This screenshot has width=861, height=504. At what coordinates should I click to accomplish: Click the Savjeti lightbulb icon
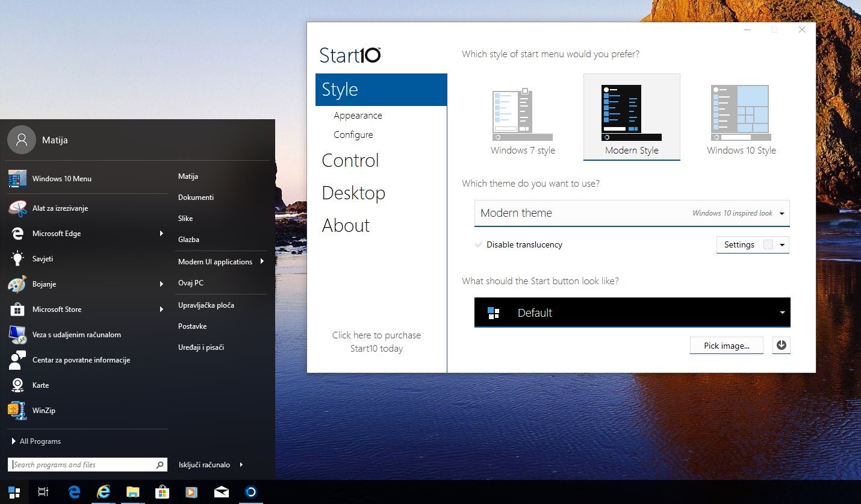tap(17, 259)
